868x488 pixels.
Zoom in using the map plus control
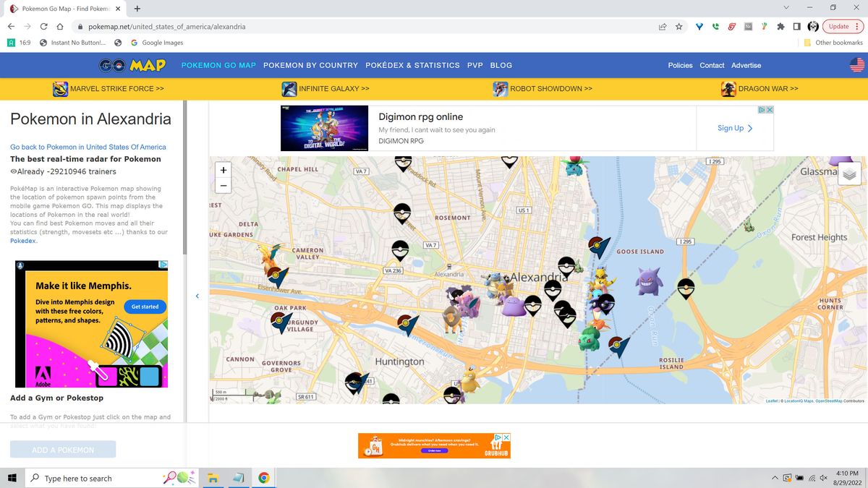(223, 170)
